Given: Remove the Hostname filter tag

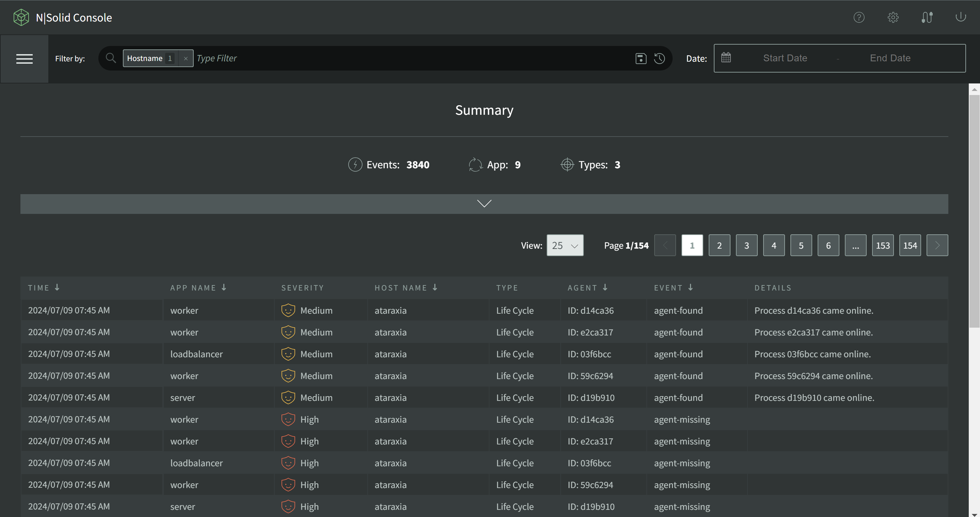Looking at the screenshot, I should [x=186, y=58].
